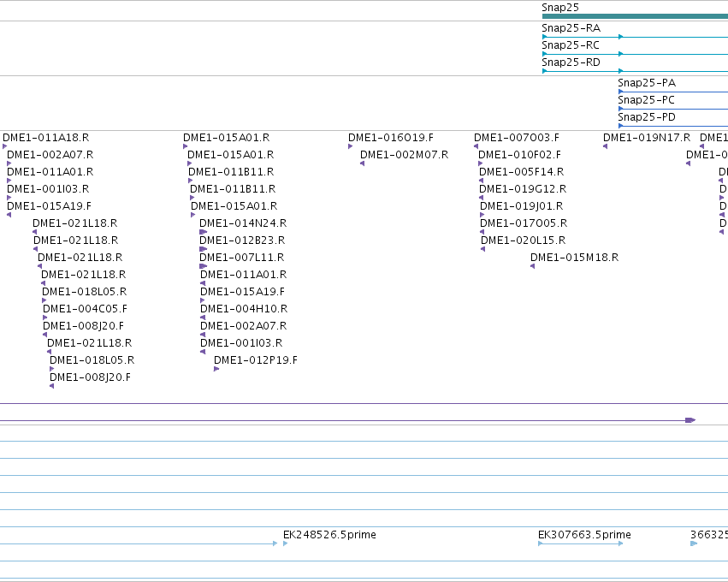Click the arrow glyph beside EK248526.5prime label start
The height and width of the screenshot is (582, 728).
click(x=285, y=543)
